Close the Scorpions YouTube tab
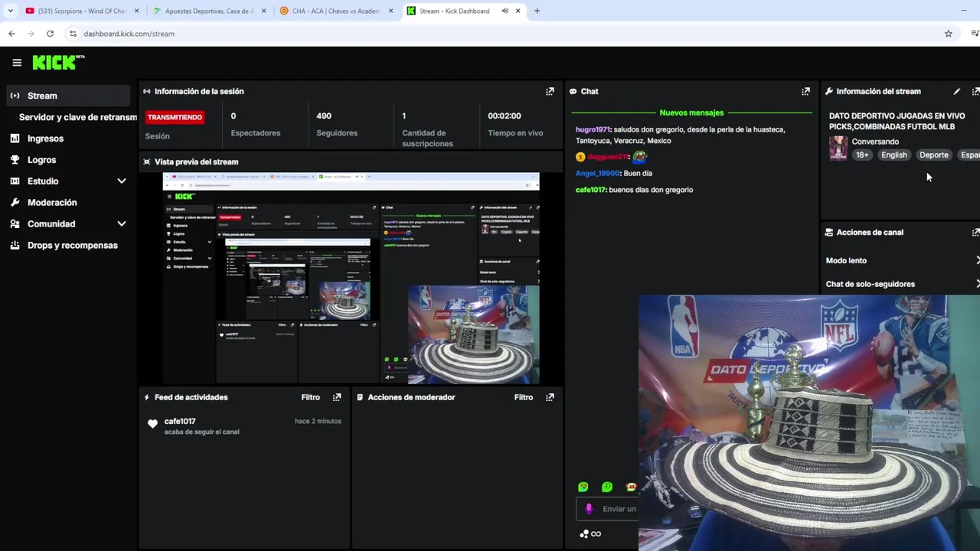The width and height of the screenshot is (980, 551). tap(136, 11)
